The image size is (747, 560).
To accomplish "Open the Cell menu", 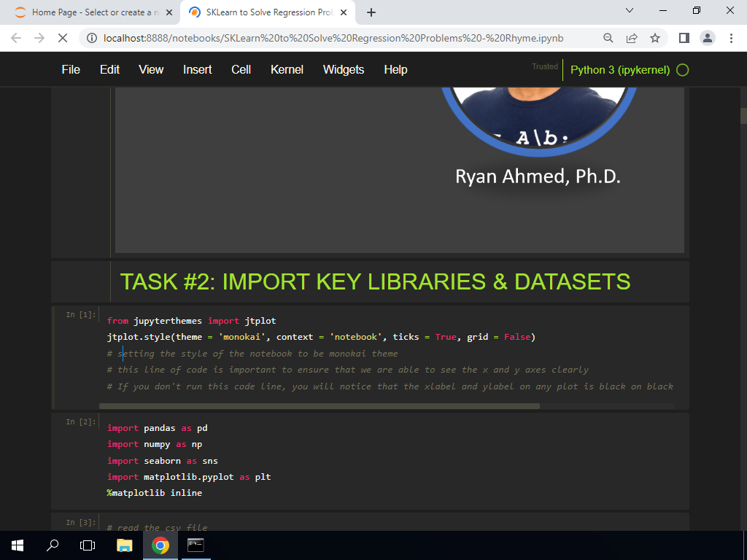I will coord(241,69).
